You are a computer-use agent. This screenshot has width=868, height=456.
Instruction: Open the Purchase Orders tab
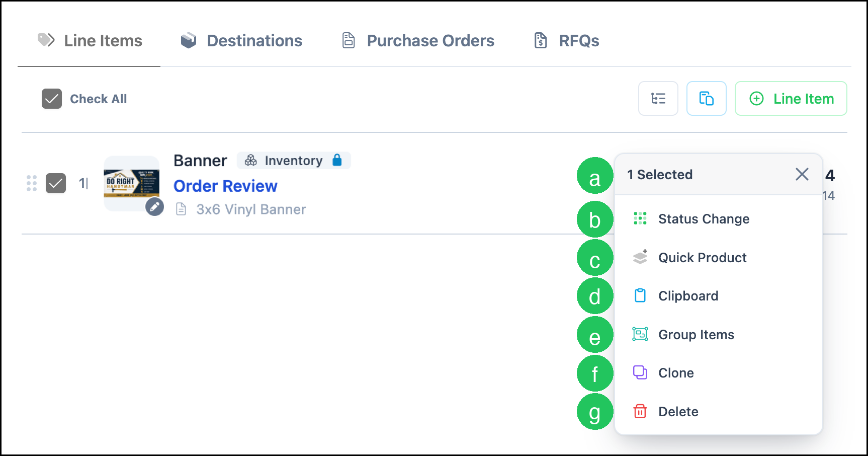tap(418, 41)
